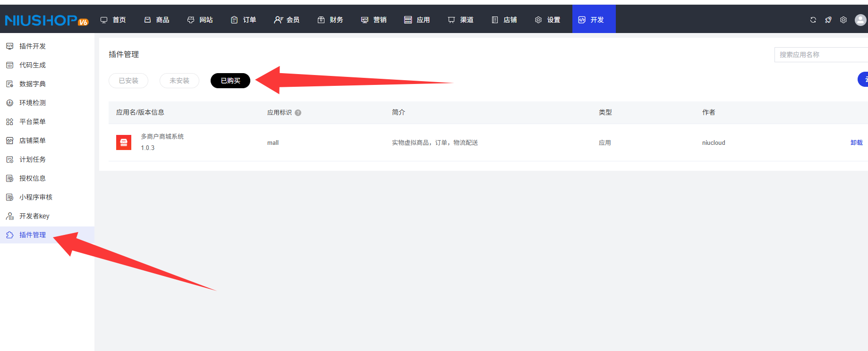This screenshot has width=868, height=351.
Task: Switch to the 未安装 tab
Action: [x=179, y=81]
